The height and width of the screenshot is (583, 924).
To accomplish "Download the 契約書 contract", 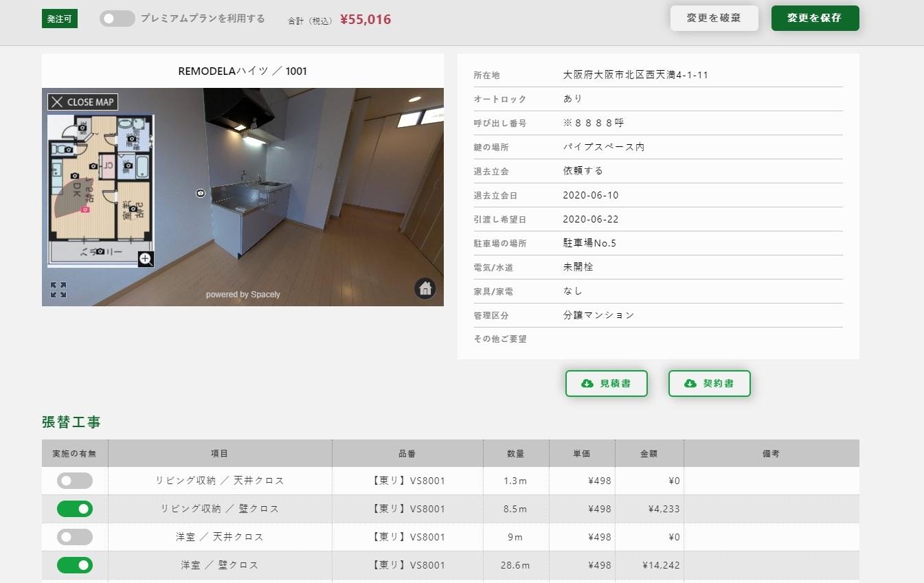I will coord(709,383).
